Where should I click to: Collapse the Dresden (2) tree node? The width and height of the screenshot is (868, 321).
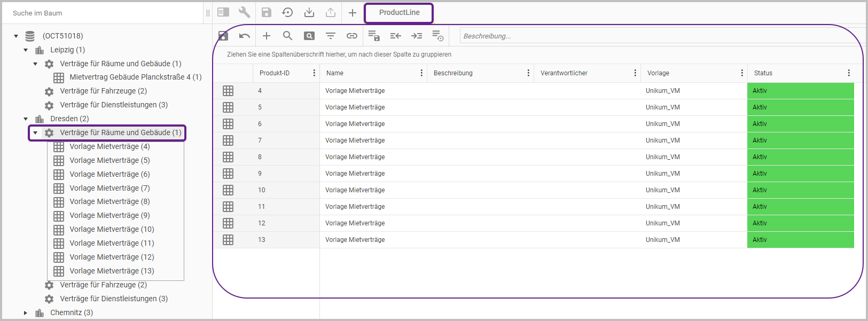26,119
